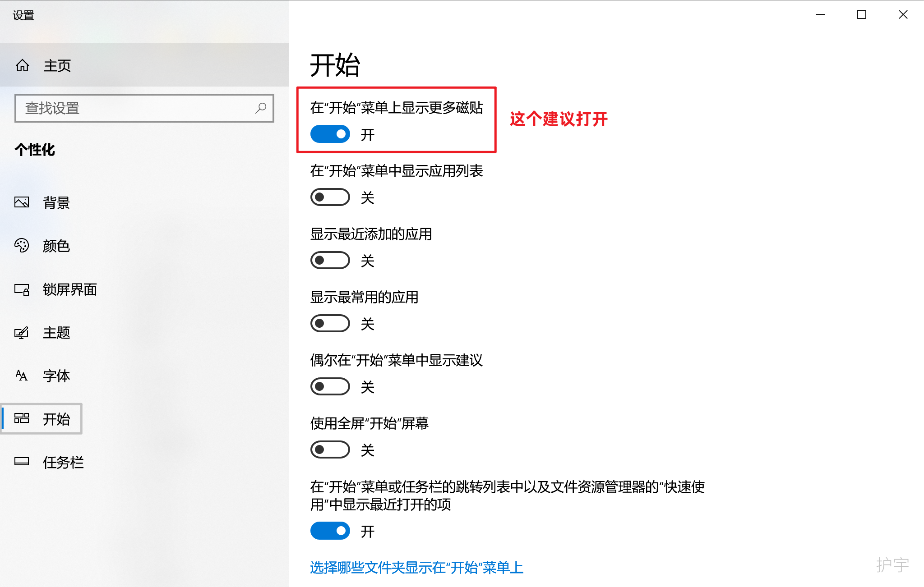
Task: Disable 显示最近打开的项 toggle
Action: (x=330, y=531)
